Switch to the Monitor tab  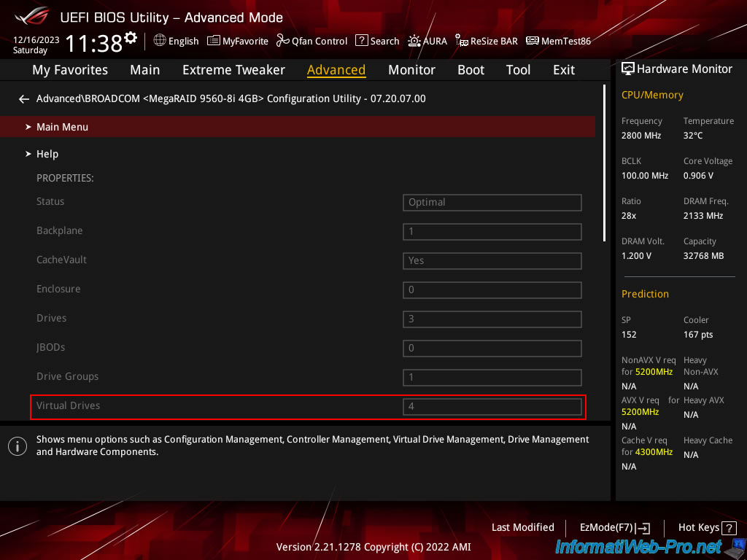(411, 70)
